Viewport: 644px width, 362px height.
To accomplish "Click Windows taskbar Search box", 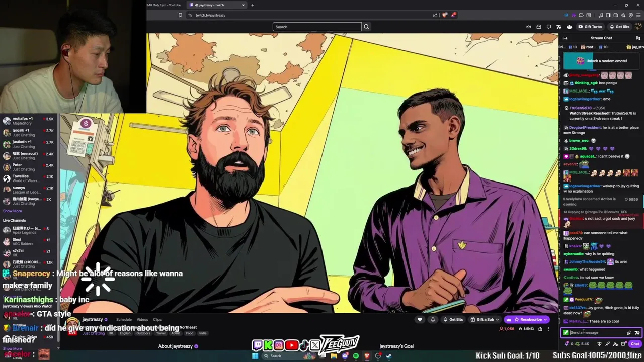I will click(x=289, y=356).
